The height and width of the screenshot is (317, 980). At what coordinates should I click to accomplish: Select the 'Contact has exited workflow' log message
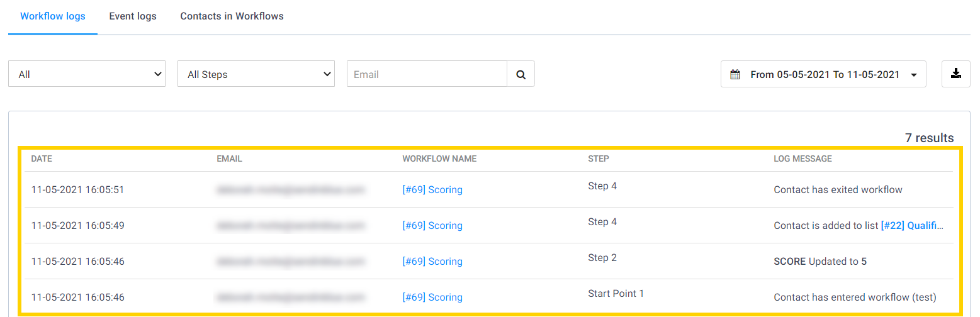(838, 190)
